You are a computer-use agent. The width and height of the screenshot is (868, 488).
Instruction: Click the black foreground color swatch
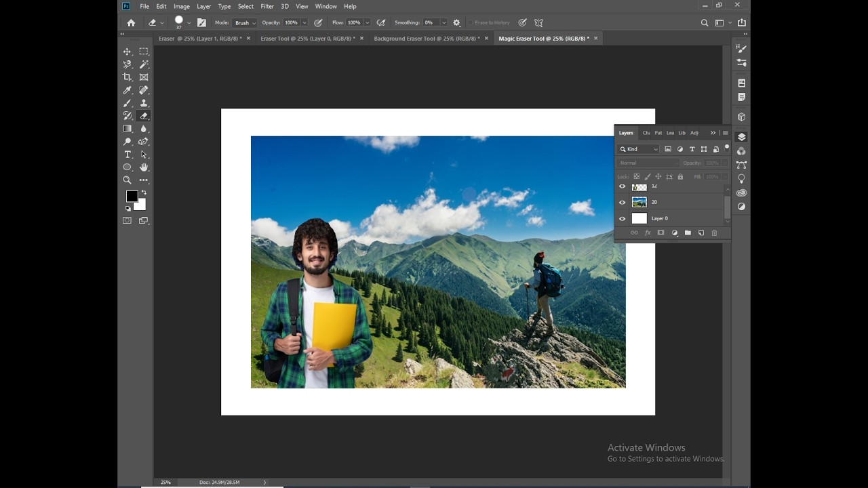(x=132, y=196)
